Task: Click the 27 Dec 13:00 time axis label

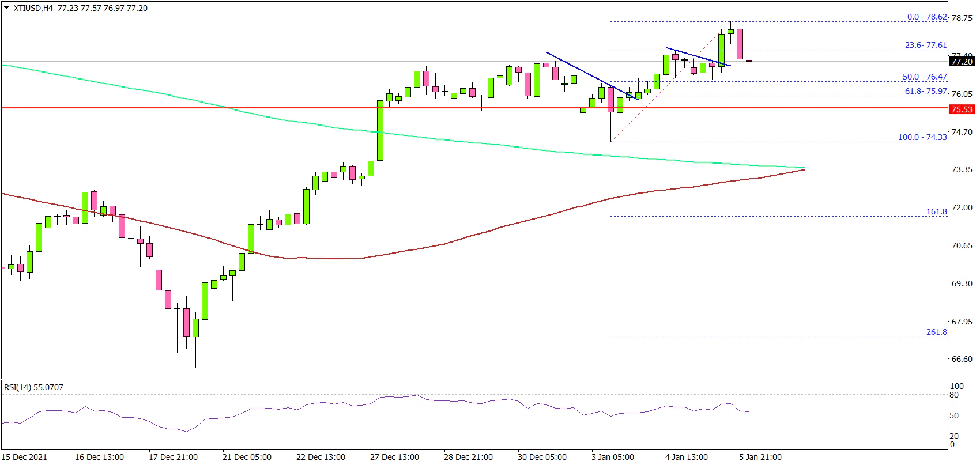Action: [x=395, y=457]
